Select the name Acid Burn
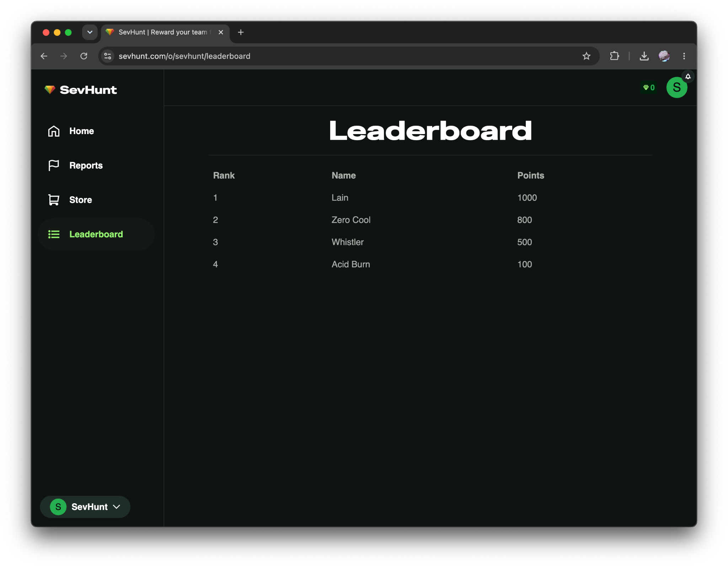728x568 pixels. [351, 264]
